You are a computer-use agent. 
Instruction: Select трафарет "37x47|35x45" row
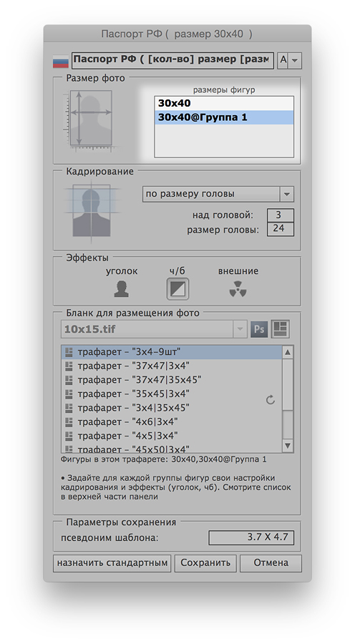[x=172, y=380]
